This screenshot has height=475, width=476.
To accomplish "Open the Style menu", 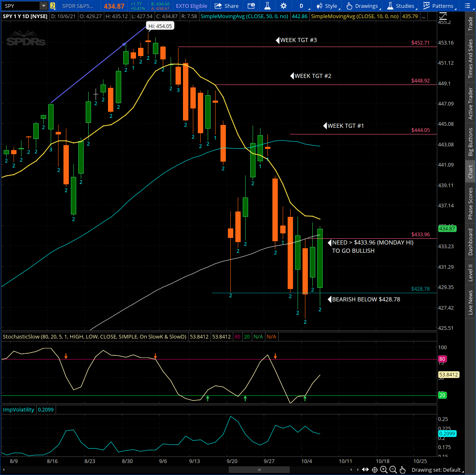I will click(x=327, y=6).
